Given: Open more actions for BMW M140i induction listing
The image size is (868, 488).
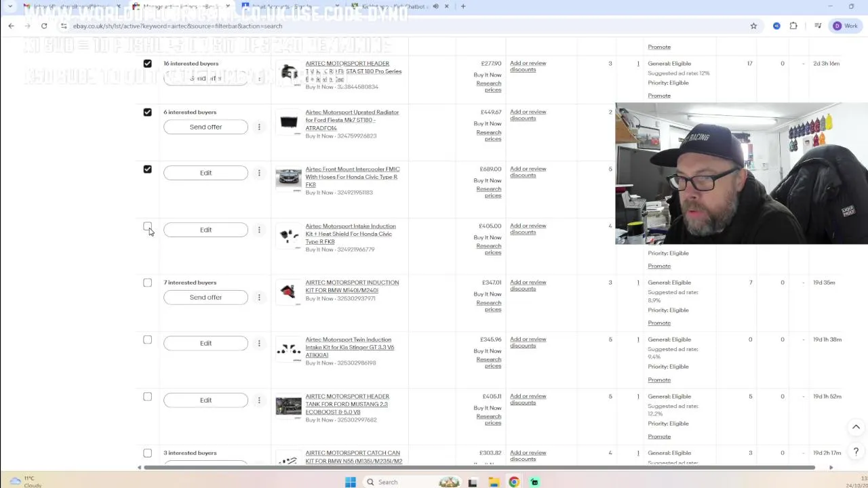Looking at the screenshot, I should tap(259, 298).
